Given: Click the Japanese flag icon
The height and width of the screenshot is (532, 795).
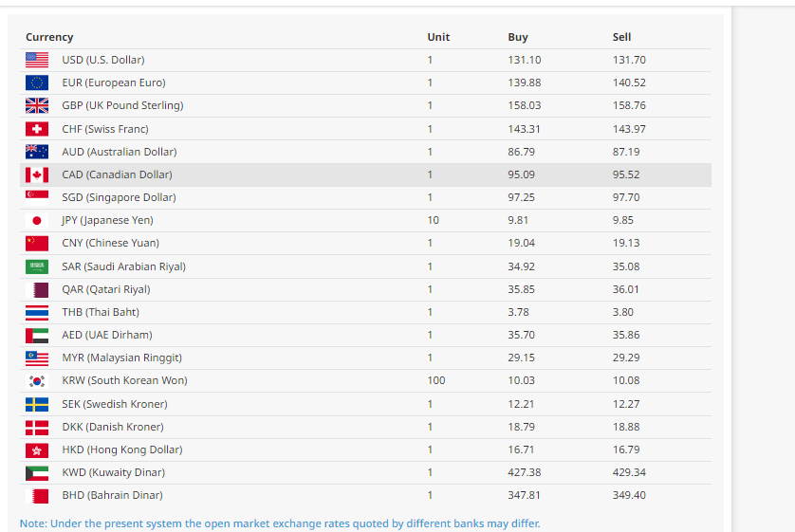Looking at the screenshot, I should click(37, 220).
